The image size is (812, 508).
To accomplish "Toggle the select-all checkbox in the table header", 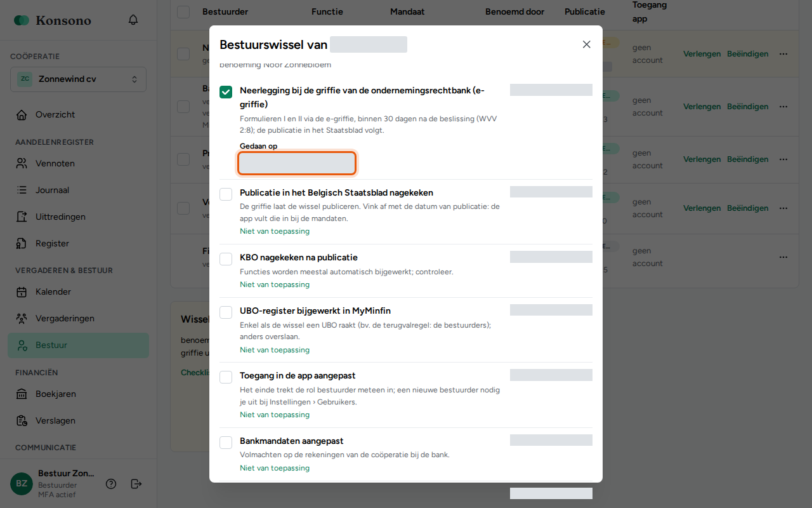I will pyautogui.click(x=183, y=11).
